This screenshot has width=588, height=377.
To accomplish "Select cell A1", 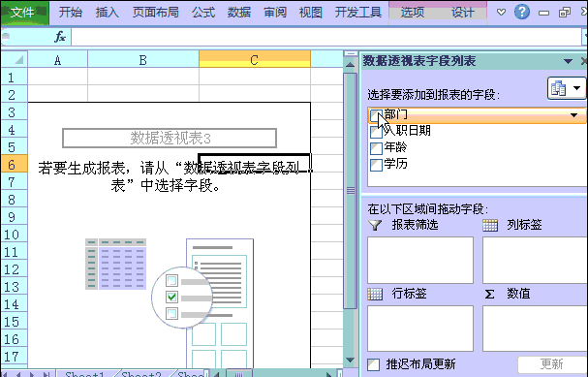I will [x=57, y=77].
